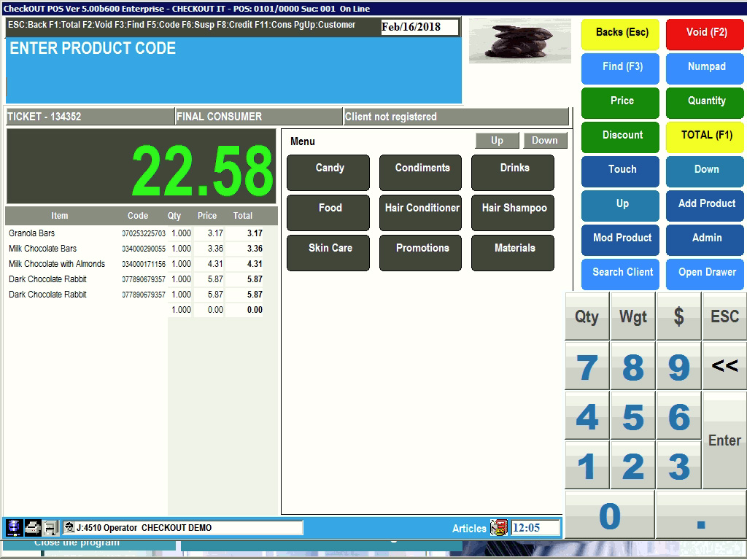
Task: Open the Hair Shampoo category
Action: pos(514,213)
